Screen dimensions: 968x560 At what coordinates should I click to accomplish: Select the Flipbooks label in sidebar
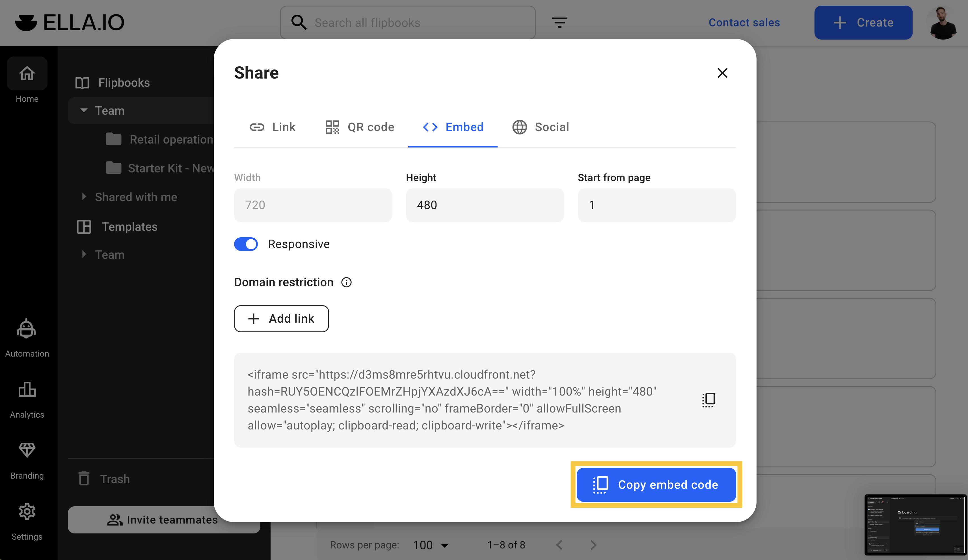124,83
